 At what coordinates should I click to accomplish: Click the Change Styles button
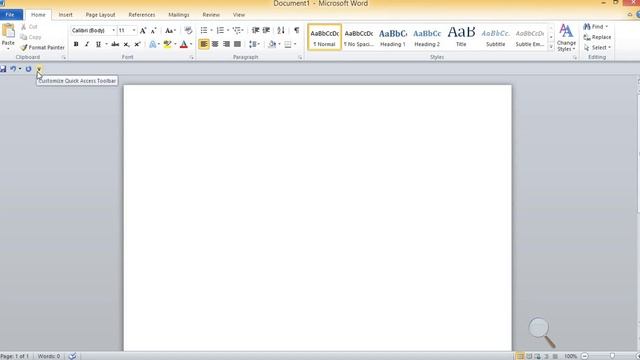(x=566, y=38)
